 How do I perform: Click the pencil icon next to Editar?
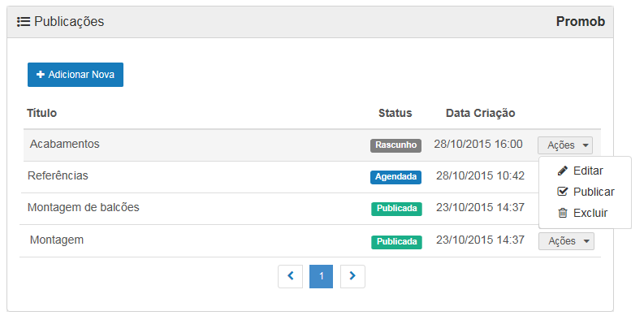coord(562,171)
